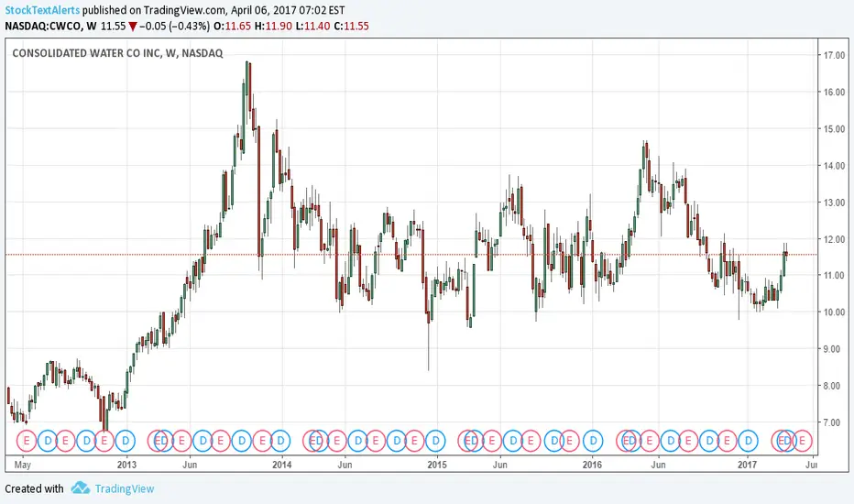Viewport: 854px width, 504px height.
Task: Click the 2016 label on the time axis
Action: click(592, 465)
